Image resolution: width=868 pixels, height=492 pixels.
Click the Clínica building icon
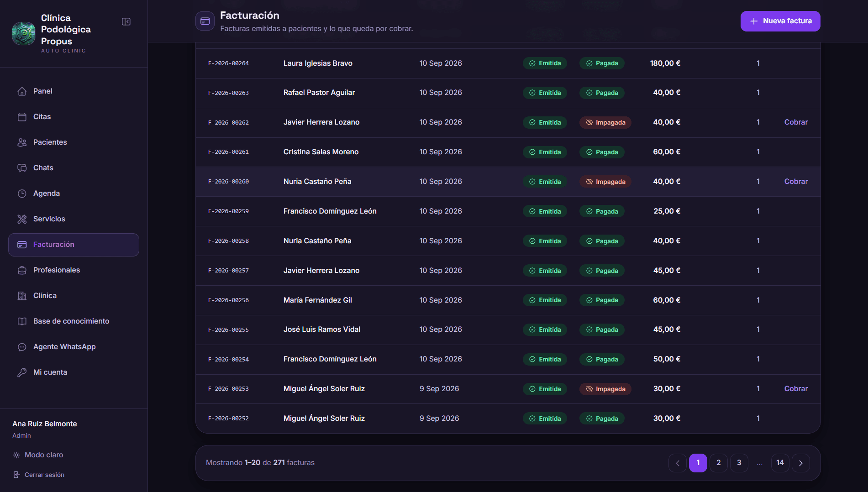(22, 296)
